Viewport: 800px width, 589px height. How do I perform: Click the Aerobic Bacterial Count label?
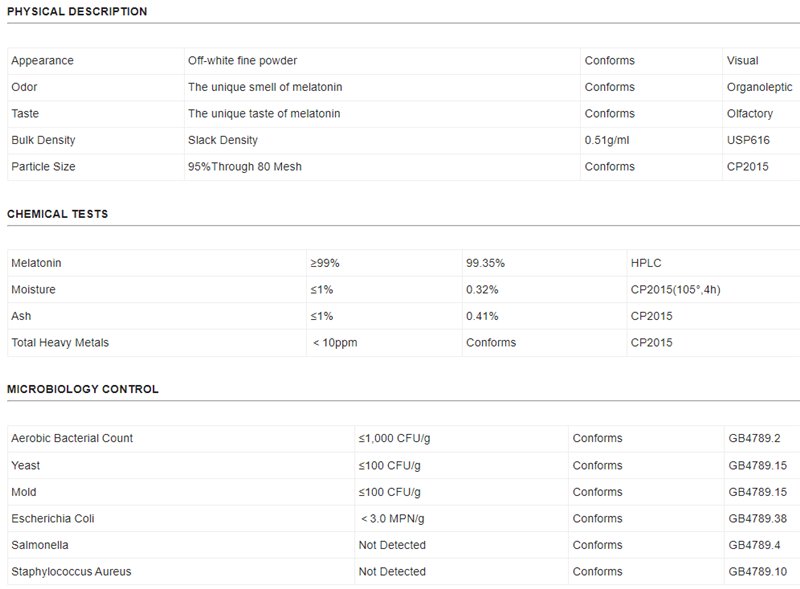point(72,438)
